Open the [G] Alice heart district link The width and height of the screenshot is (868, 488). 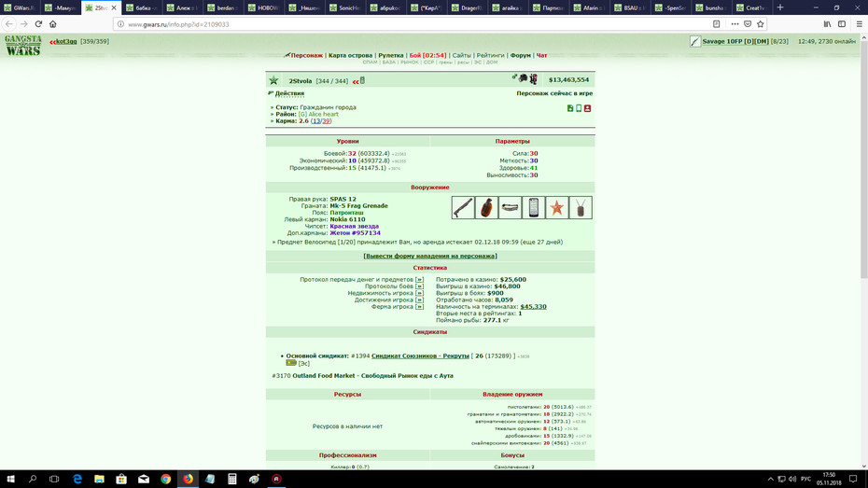[x=318, y=114]
